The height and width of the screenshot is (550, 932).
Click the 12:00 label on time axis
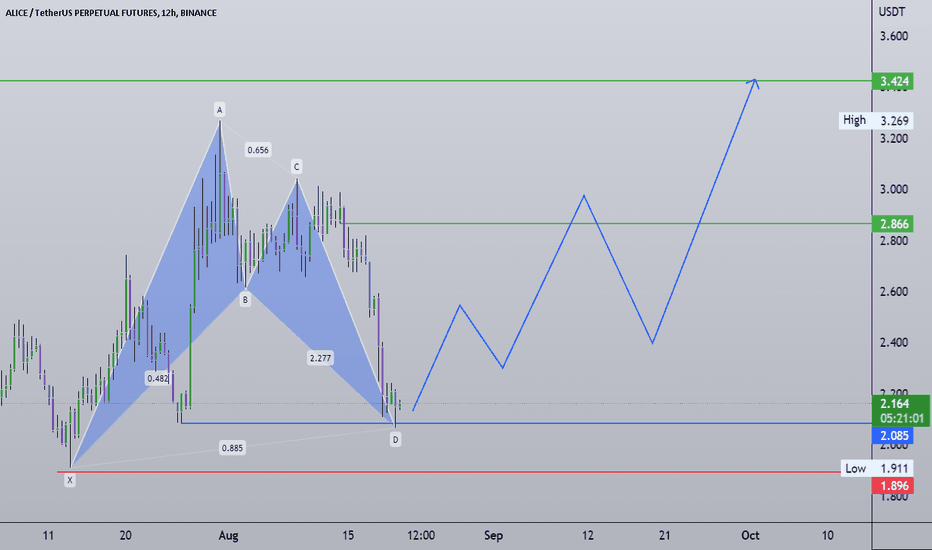click(x=421, y=535)
